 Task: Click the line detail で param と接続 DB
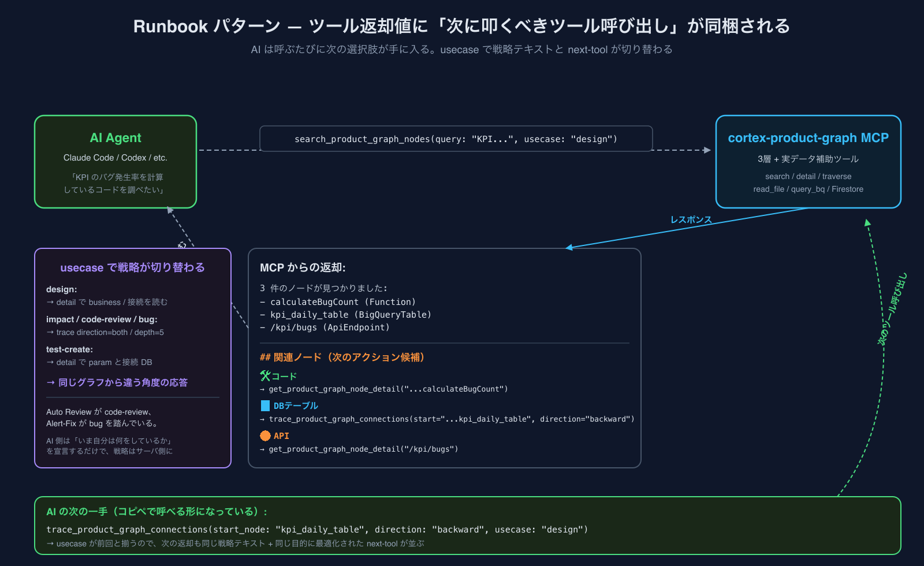click(99, 362)
